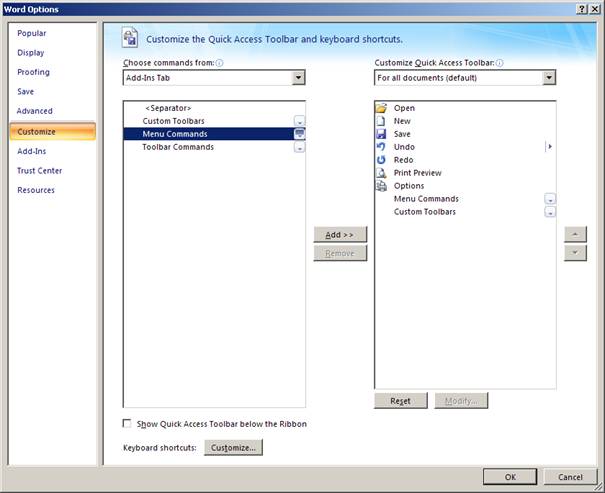Enable Show Quick Access Toolbar below the Ribbon
This screenshot has height=493, width=605.
(127, 424)
